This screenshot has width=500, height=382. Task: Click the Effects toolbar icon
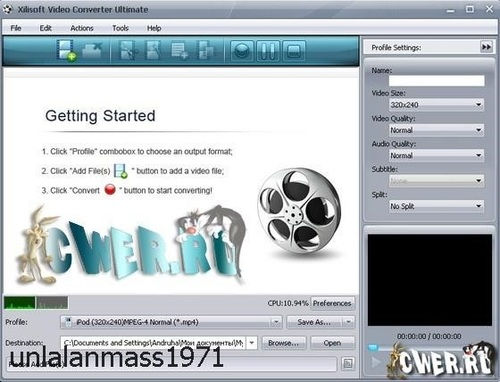tap(153, 50)
